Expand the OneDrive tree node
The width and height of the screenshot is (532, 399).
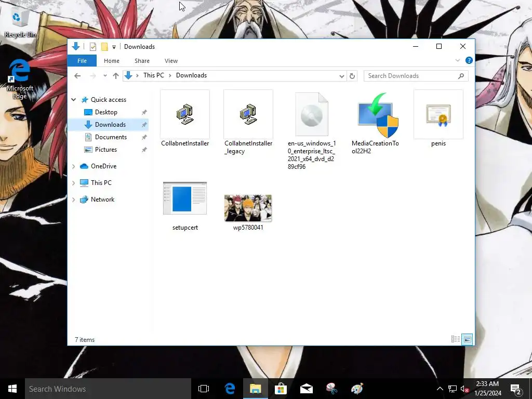click(74, 166)
